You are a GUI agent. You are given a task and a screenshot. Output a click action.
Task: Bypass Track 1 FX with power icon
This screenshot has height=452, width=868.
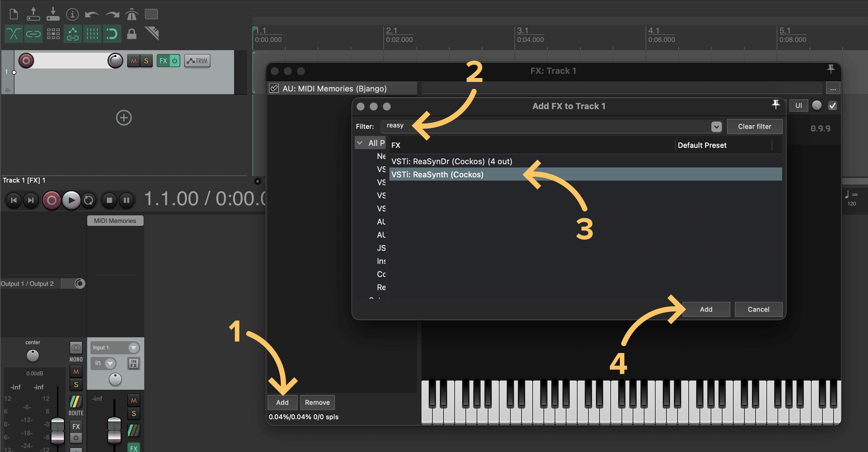pos(175,61)
